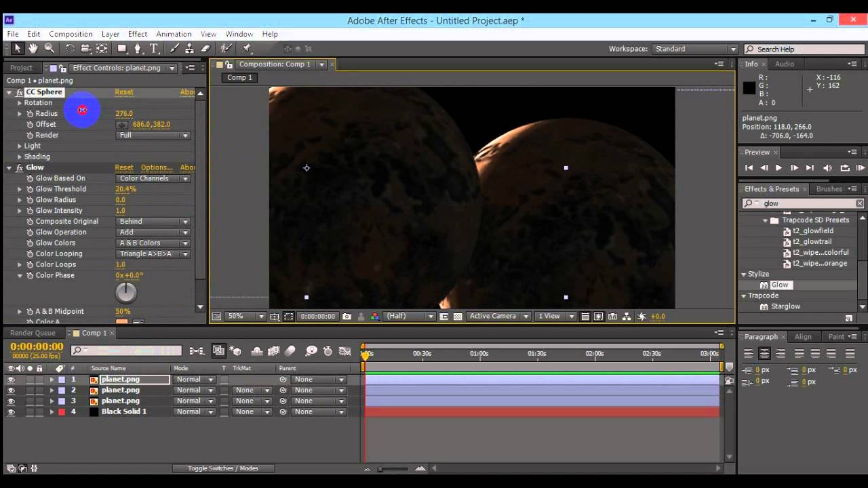868x488 pixels.
Task: Hide layer 3 planet.png visibility
Action: click(11, 401)
